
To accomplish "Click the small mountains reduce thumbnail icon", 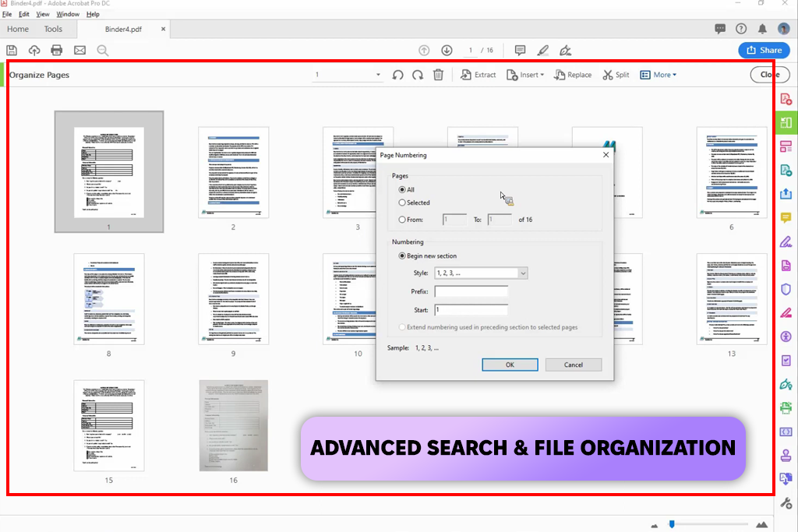I will pyautogui.click(x=655, y=526).
